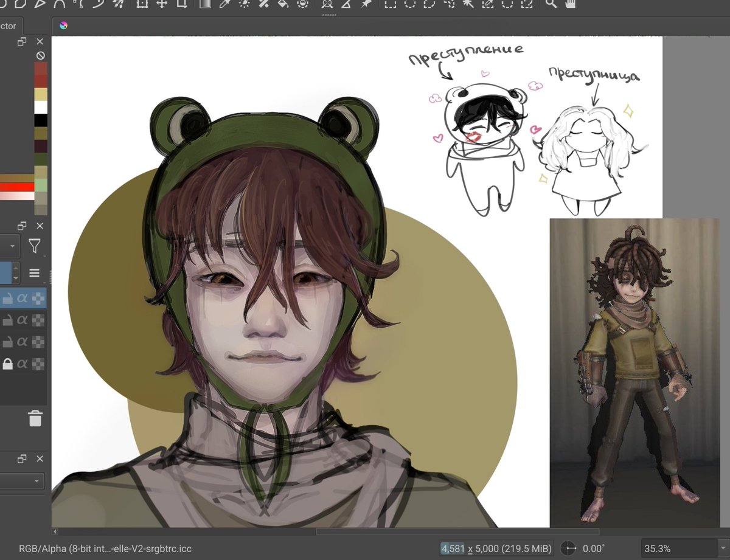Image resolution: width=730 pixels, height=560 pixels.
Task: Float the bottom-left docker
Action: (x=22, y=458)
